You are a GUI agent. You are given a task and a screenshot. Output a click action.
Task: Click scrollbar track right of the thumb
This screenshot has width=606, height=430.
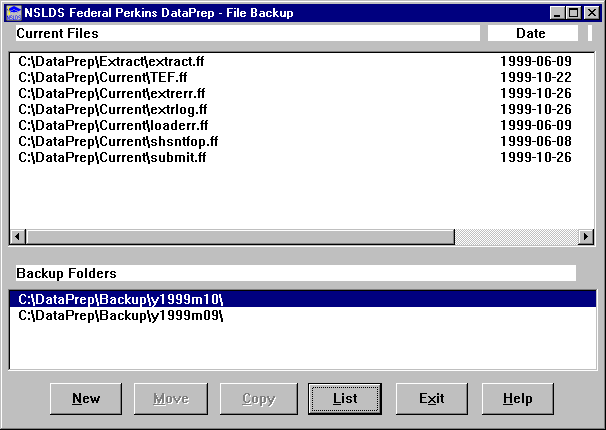click(516, 236)
